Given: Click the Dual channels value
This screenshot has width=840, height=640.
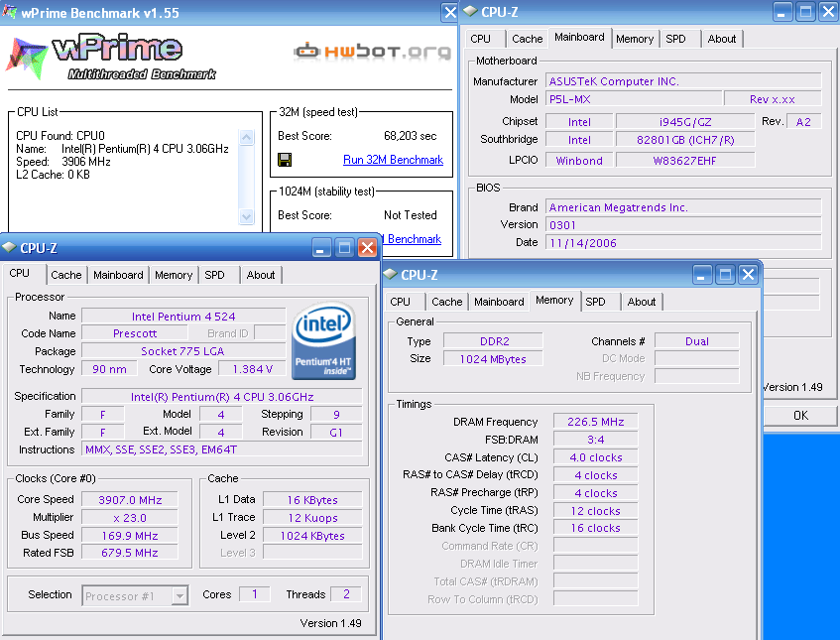Looking at the screenshot, I should (696, 341).
